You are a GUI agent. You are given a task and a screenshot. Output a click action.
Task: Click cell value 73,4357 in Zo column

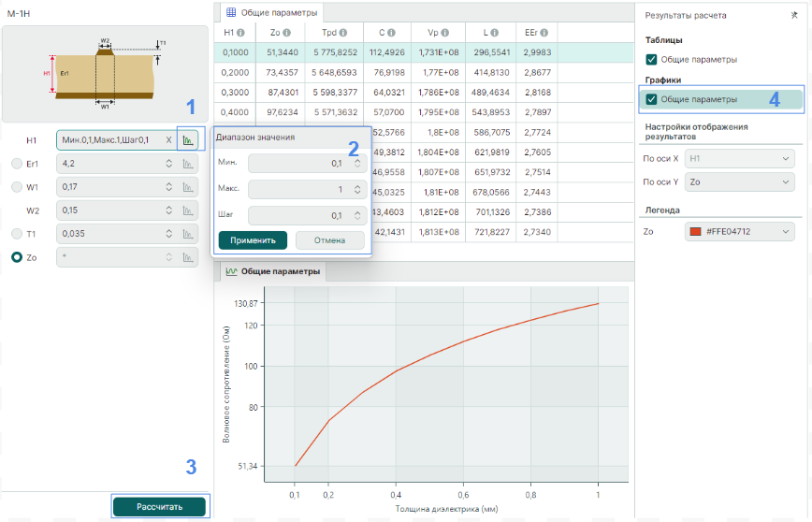[x=282, y=73]
